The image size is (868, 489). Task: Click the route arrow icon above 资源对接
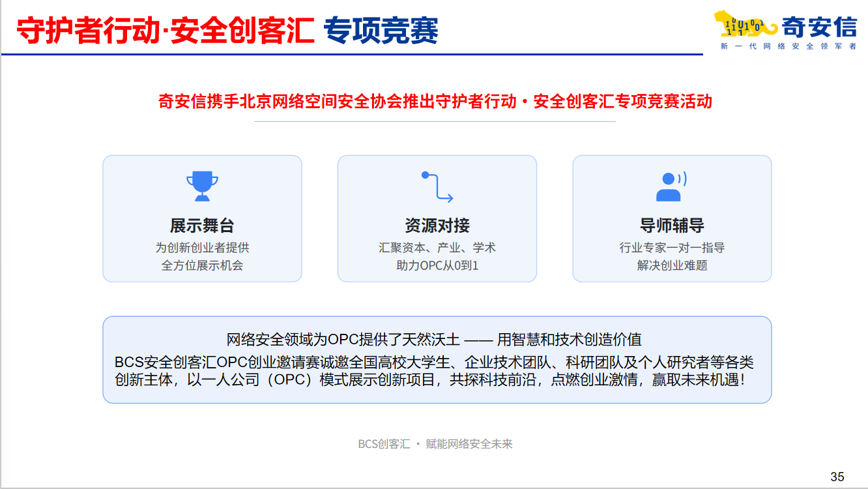[437, 186]
